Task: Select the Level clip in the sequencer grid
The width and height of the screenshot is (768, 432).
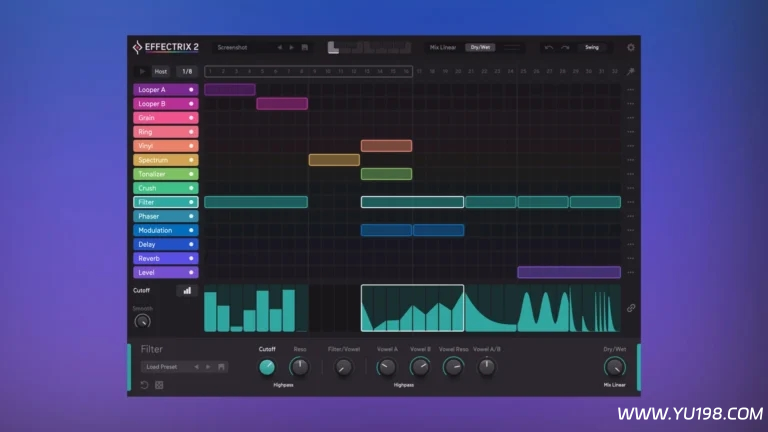Action: pos(569,272)
